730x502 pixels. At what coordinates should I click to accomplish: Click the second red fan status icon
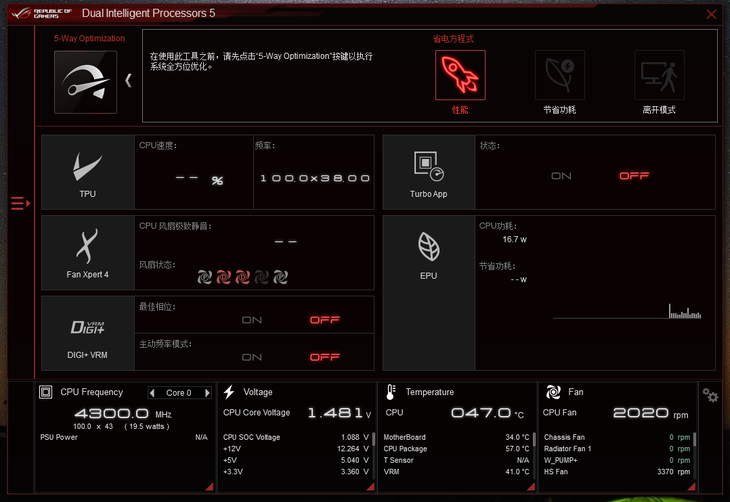click(x=223, y=277)
